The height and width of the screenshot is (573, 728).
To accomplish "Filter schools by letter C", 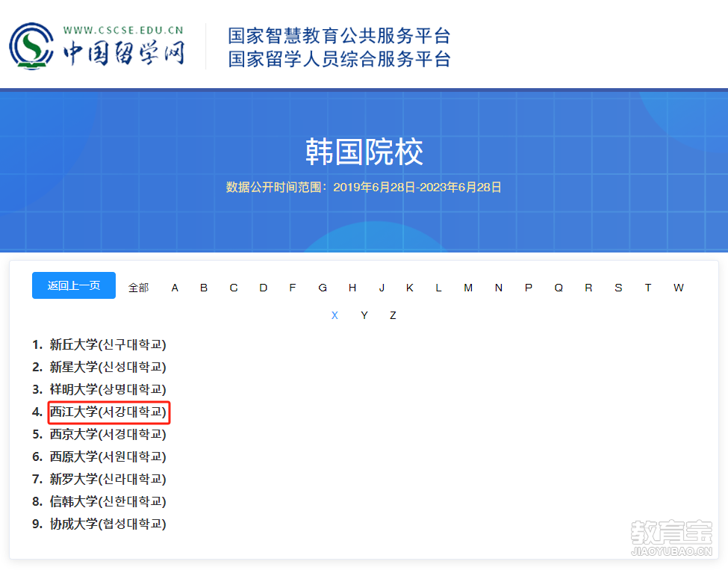I will [x=234, y=288].
